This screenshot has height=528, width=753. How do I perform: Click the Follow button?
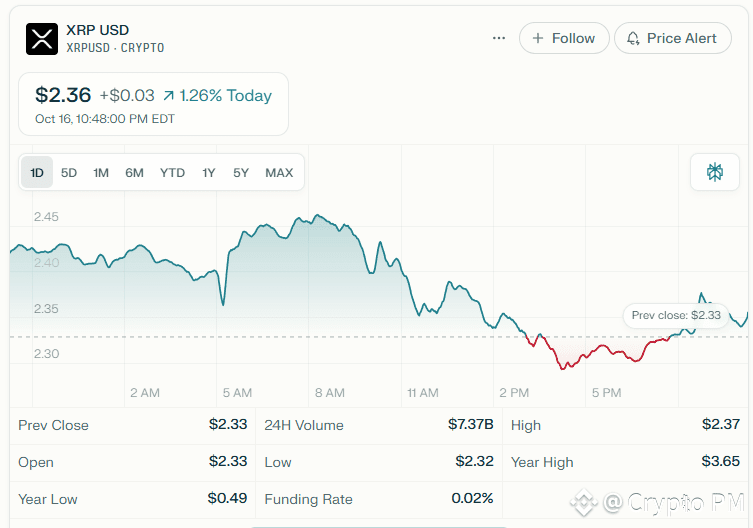tap(564, 38)
